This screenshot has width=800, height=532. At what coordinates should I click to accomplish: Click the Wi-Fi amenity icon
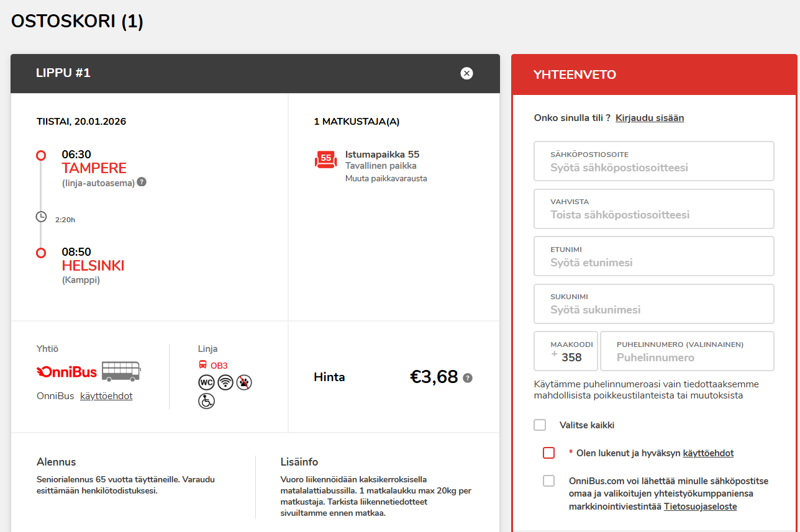tap(225, 382)
